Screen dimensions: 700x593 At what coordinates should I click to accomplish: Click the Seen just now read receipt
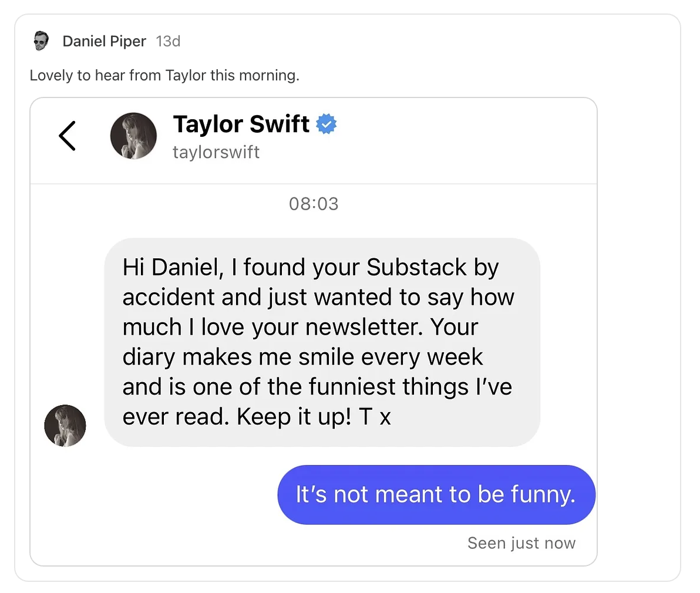521,543
